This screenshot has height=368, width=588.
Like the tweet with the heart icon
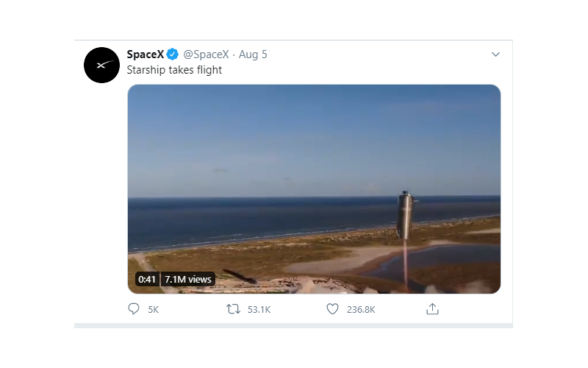click(332, 309)
